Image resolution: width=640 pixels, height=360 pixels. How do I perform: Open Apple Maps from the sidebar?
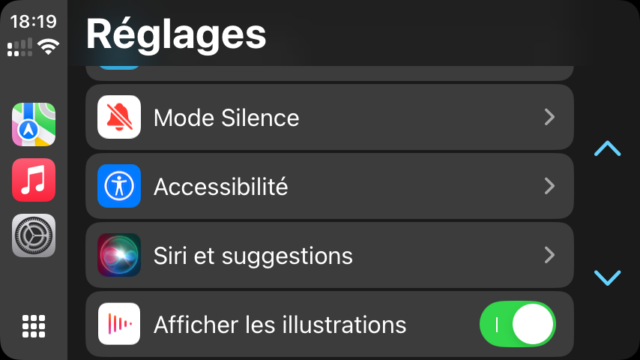pos(34,124)
